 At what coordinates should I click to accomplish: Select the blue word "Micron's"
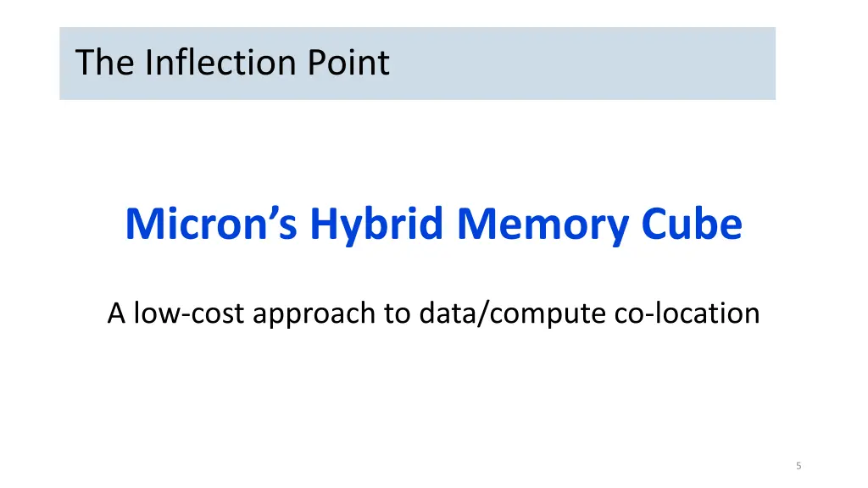(x=211, y=224)
